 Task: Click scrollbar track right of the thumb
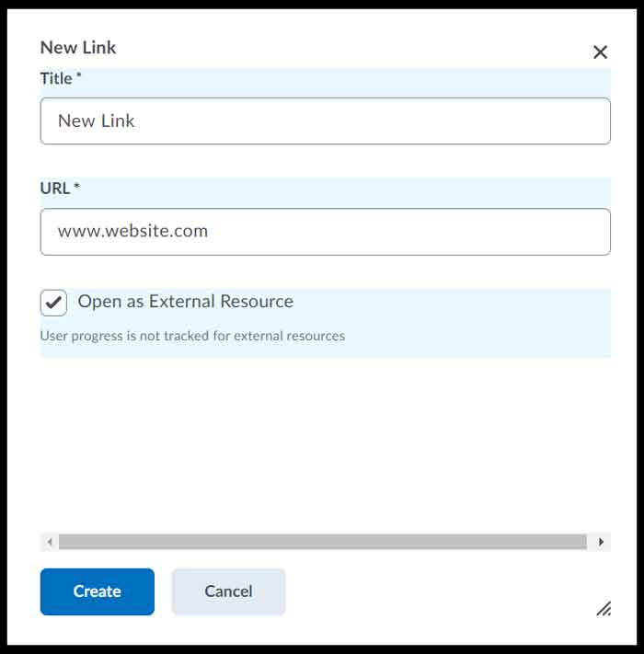[x=590, y=542]
